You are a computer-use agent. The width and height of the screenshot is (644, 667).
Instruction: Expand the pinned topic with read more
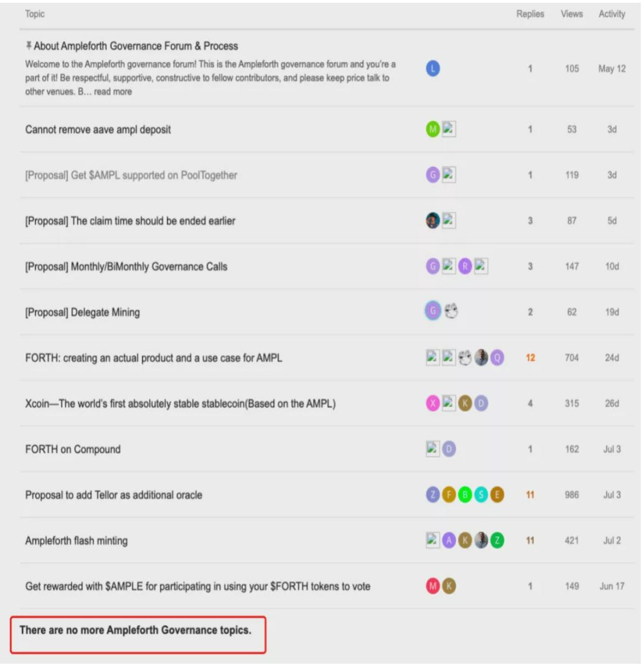tap(113, 92)
